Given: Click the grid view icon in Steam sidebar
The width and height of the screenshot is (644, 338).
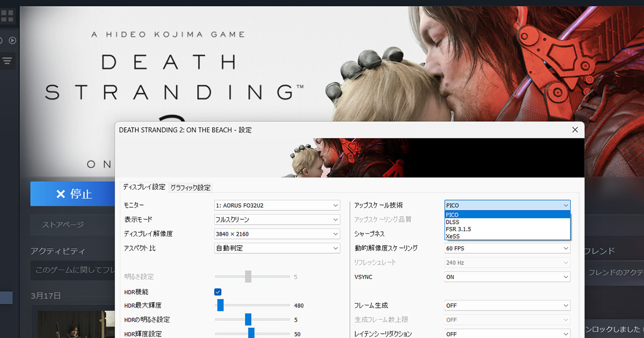Looking at the screenshot, I should click(x=7, y=16).
